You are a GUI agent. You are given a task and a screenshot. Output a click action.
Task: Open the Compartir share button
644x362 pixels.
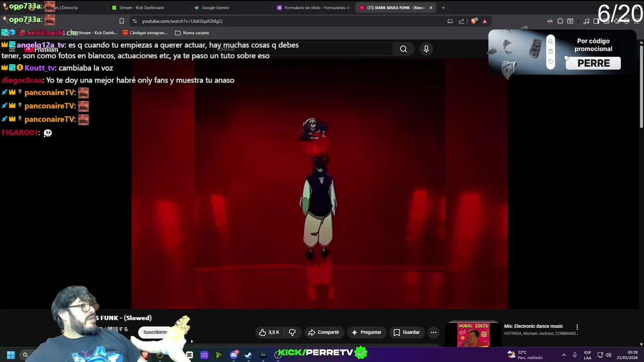pyautogui.click(x=324, y=332)
